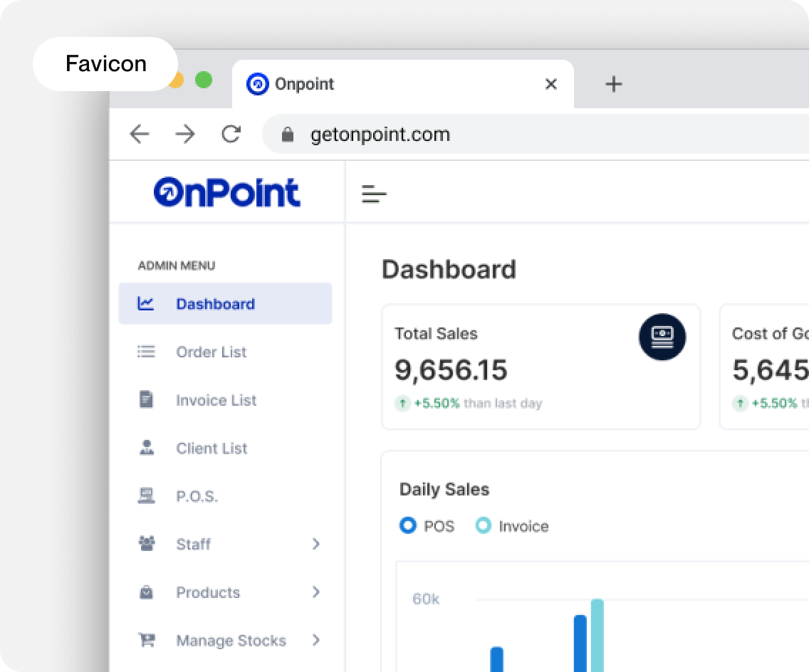Viewport: 809px width, 672px height.
Task: Click the P.O.S. terminal icon
Action: [147, 495]
